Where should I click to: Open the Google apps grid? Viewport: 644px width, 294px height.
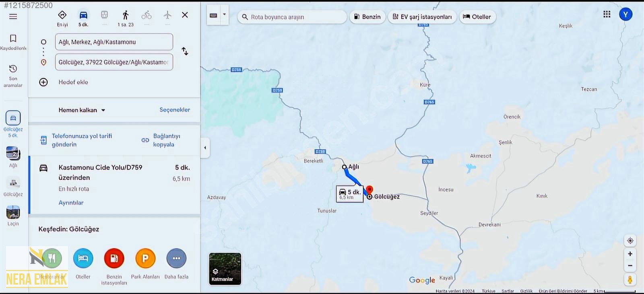[607, 14]
